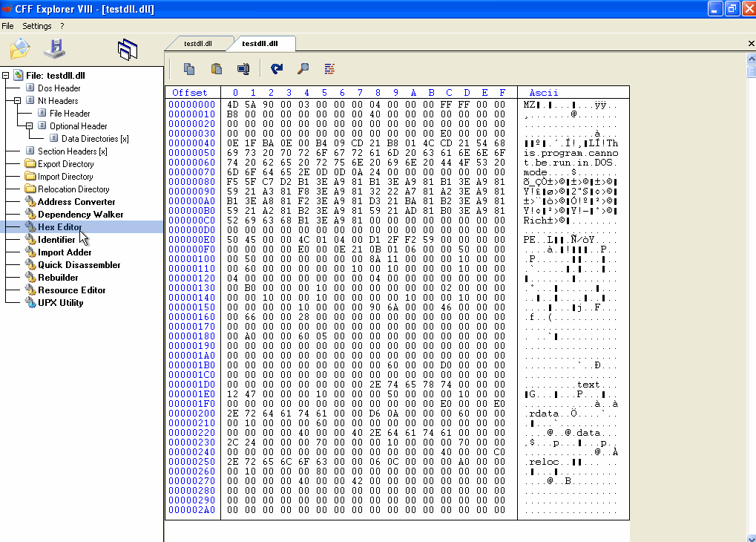Viewport: 756px width, 542px height.
Task: Collapse the Optional Header tree branch
Action: click(30, 126)
